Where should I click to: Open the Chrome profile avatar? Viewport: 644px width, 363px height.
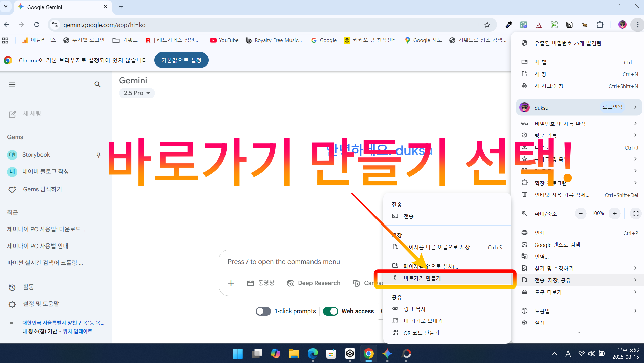(x=622, y=25)
